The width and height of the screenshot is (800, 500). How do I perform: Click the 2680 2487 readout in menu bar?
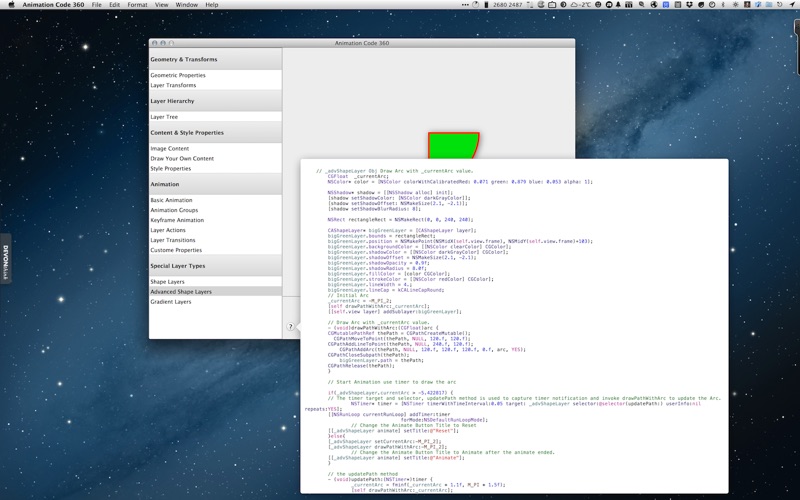[508, 5]
